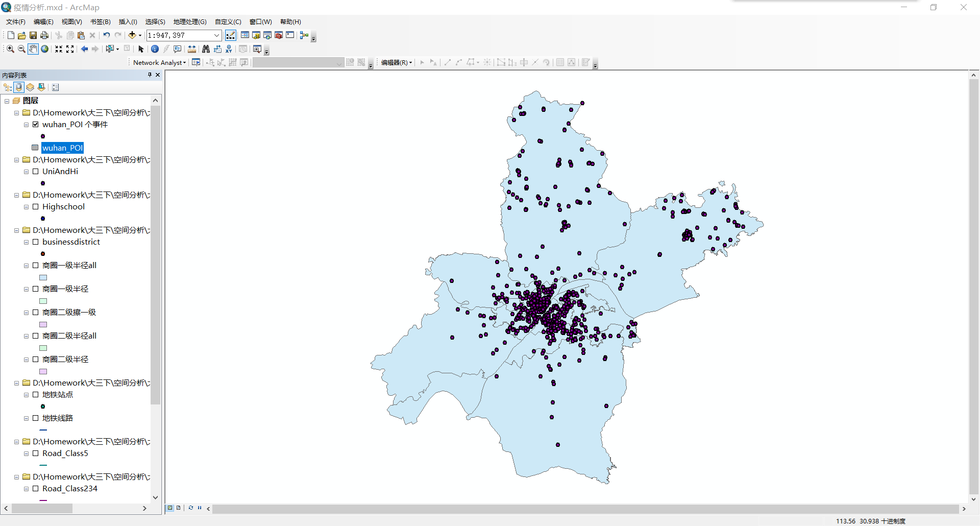
Task: Open the map scale dropdown
Action: point(216,35)
